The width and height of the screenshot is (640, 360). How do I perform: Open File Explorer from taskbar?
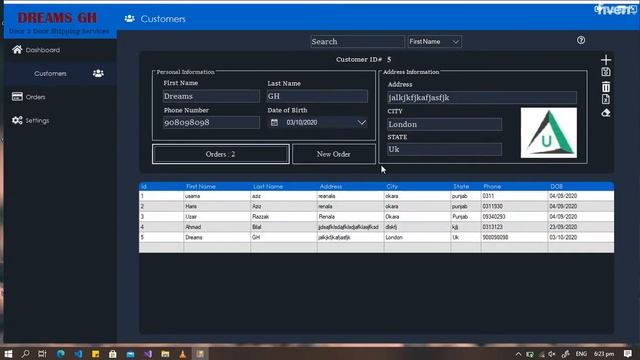pos(165,354)
